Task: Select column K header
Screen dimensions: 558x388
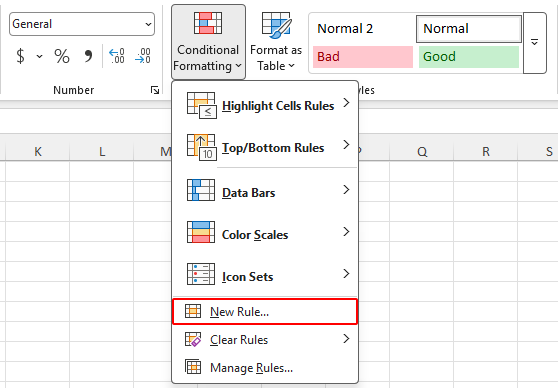Action: point(38,152)
